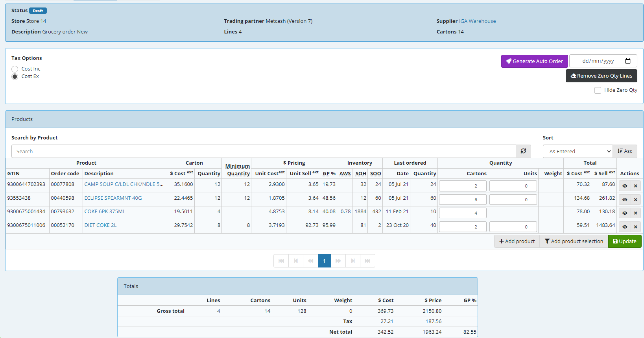The image size is (644, 338).
Task: Edit cartons quantity for COKE 6PK
Action: pyautogui.click(x=463, y=213)
